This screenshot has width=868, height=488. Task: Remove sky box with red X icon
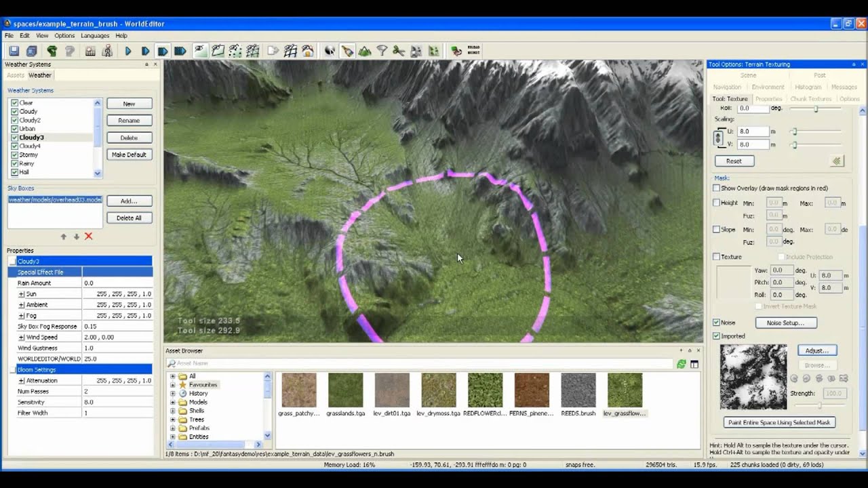(88, 237)
